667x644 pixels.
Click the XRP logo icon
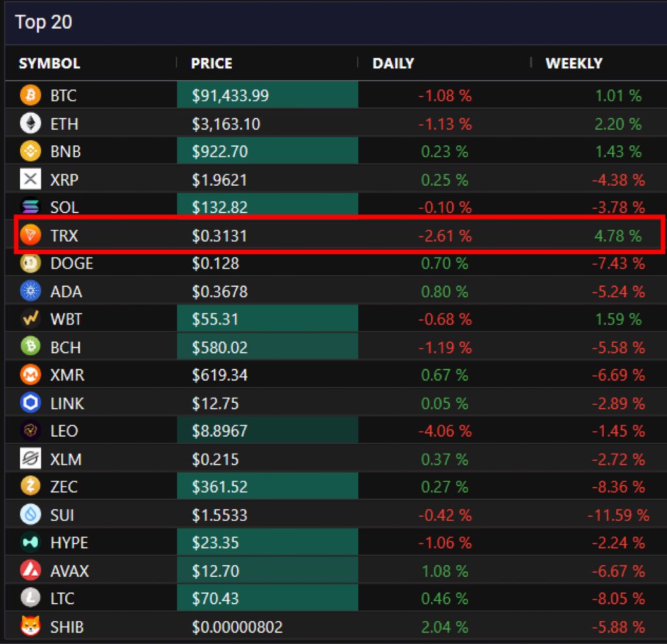29,179
